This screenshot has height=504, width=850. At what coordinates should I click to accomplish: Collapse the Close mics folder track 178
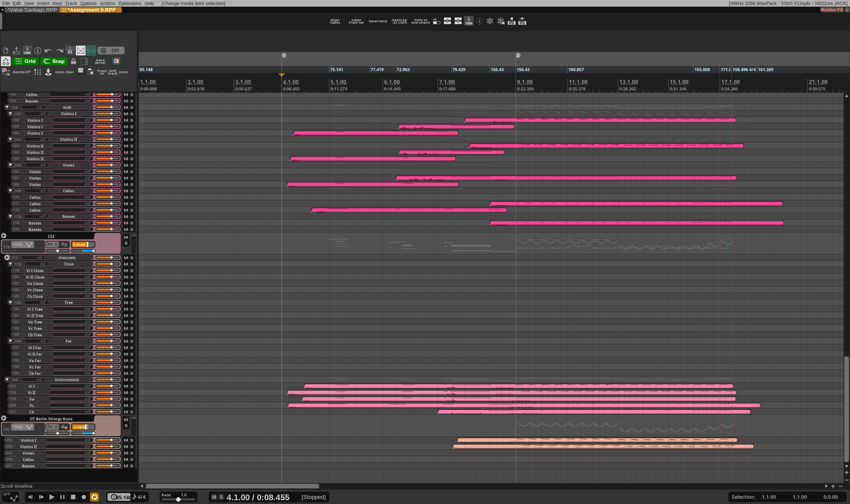point(10,264)
